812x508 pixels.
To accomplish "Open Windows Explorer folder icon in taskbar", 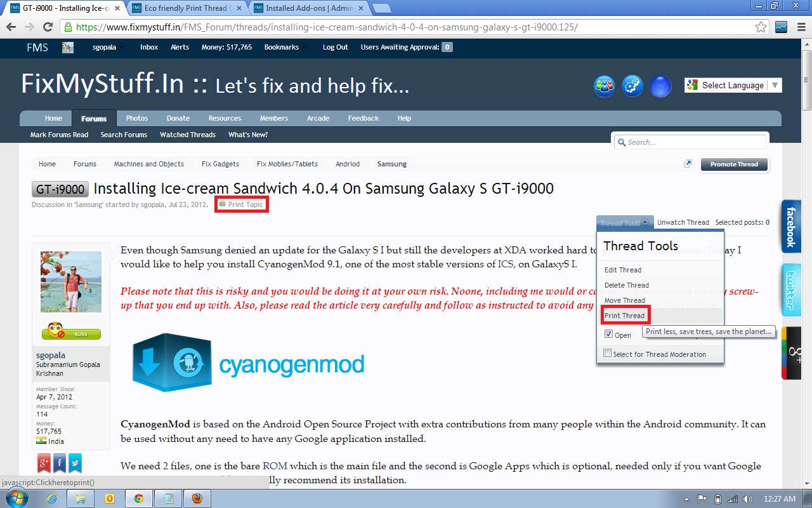I will click(81, 498).
